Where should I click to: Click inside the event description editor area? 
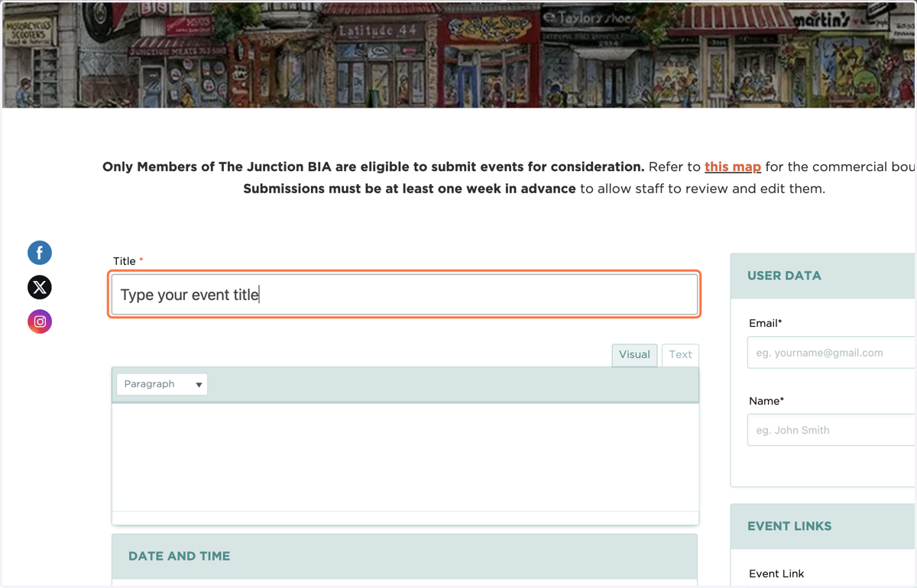405,457
